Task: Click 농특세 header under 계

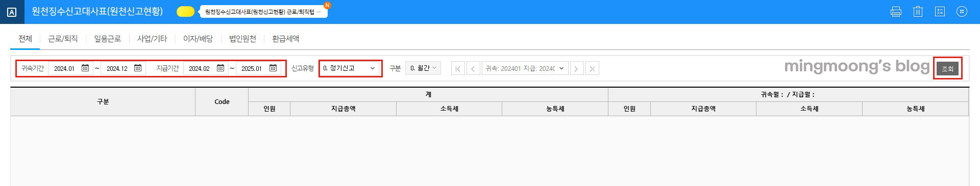Action: point(555,109)
